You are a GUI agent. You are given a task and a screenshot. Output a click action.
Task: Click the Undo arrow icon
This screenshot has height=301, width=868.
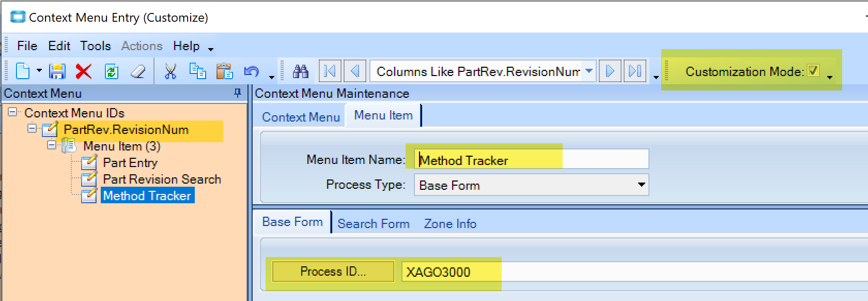[252, 71]
